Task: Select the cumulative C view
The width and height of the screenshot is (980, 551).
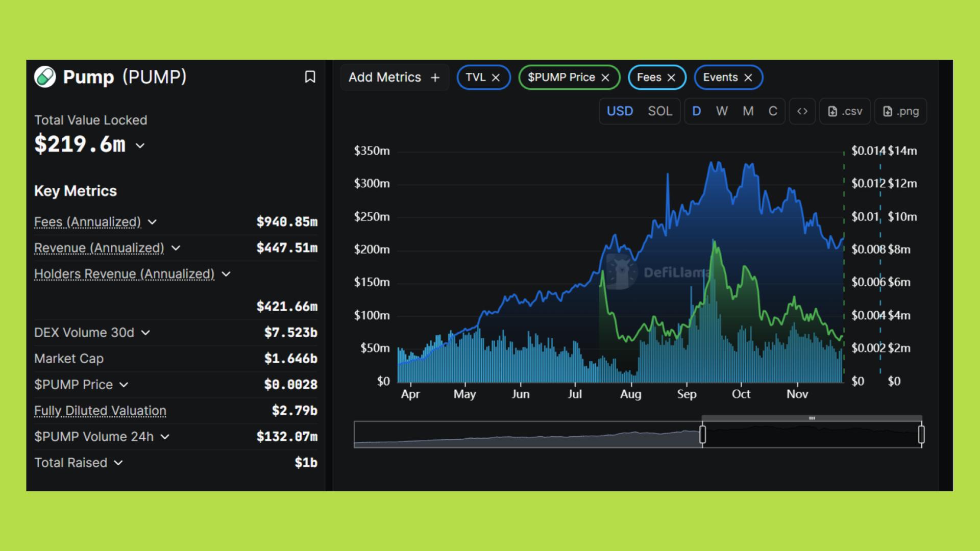Action: tap(773, 111)
